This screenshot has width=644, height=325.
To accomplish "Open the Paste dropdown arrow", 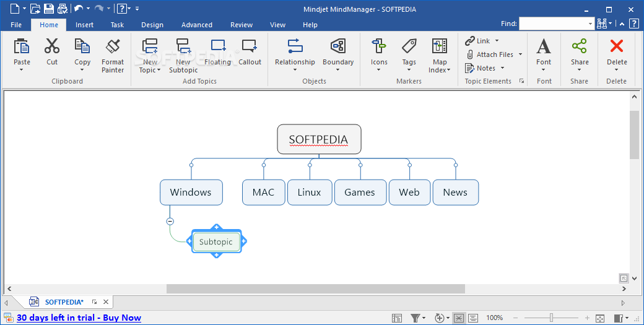I will point(21,70).
